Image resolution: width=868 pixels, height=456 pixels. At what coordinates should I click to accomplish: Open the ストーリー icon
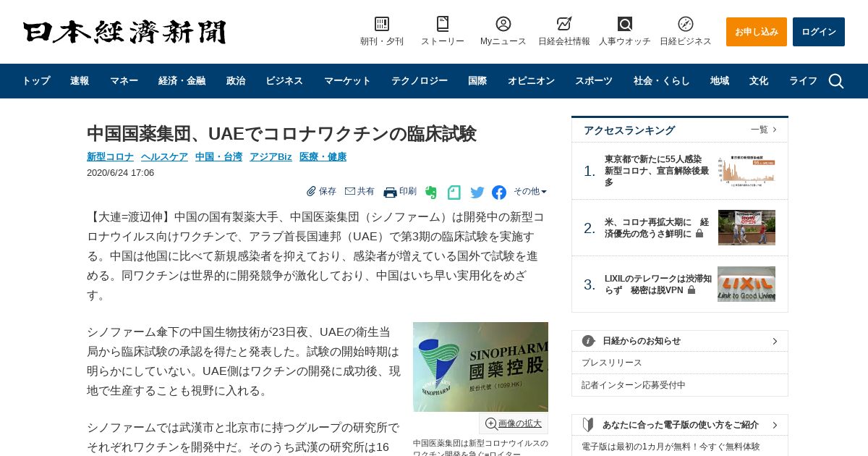point(443,24)
